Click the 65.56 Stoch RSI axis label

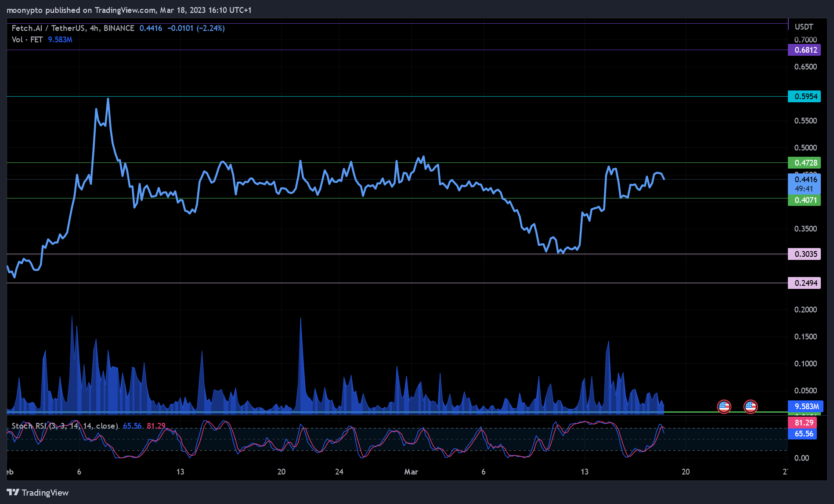[x=802, y=433]
